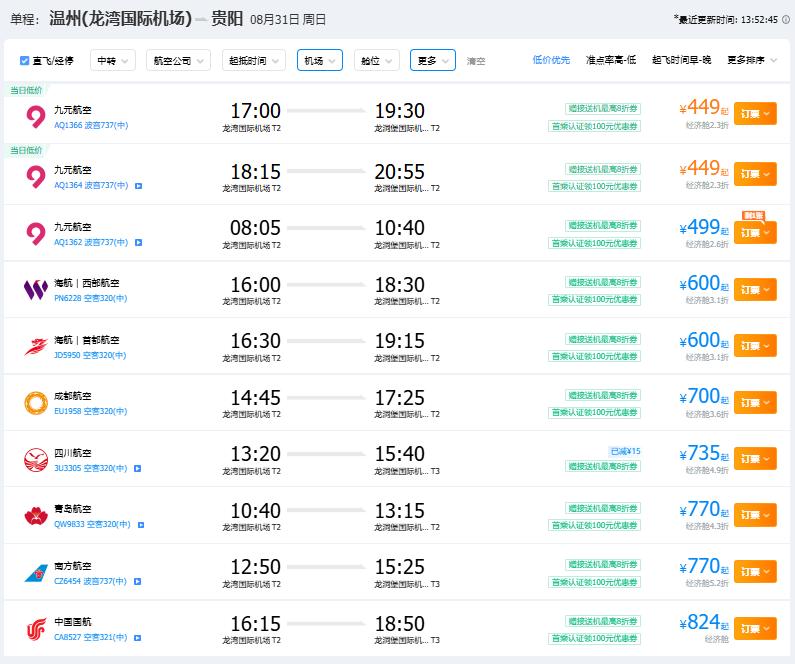Click the Capital Airlines logo for JD5950

35,347
